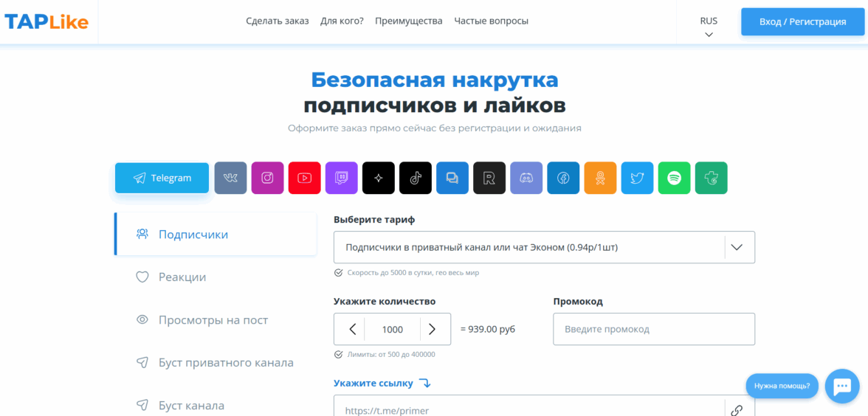Viewport: 868px width, 416px height.
Task: Choose the Odnoklassniki orange icon
Action: pos(600,178)
